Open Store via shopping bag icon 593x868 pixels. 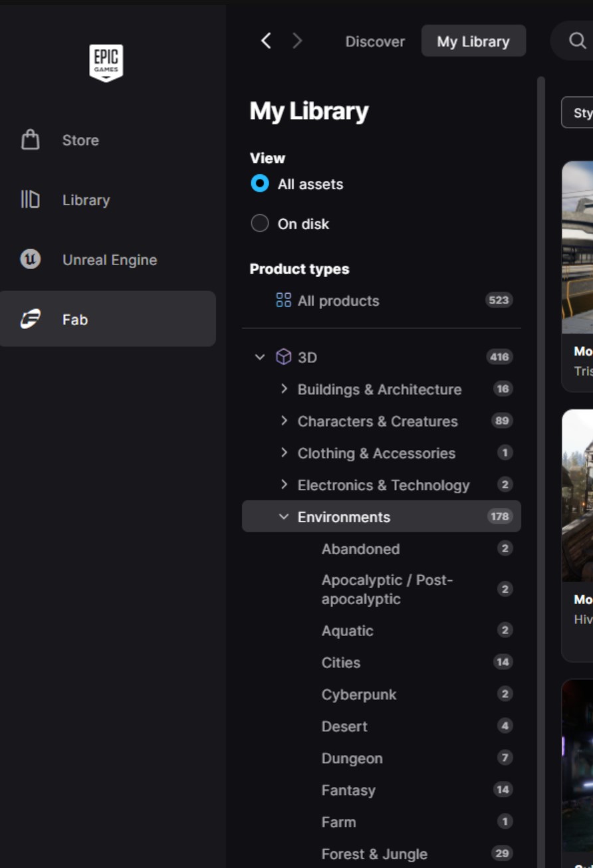point(31,140)
